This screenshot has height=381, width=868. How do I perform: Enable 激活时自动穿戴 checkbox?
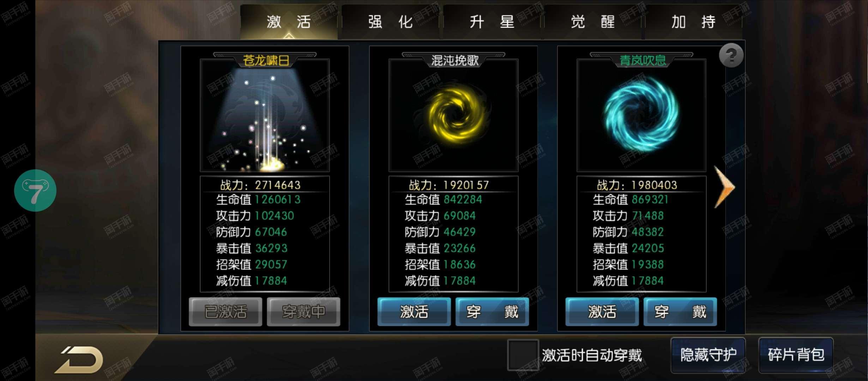coord(523,355)
